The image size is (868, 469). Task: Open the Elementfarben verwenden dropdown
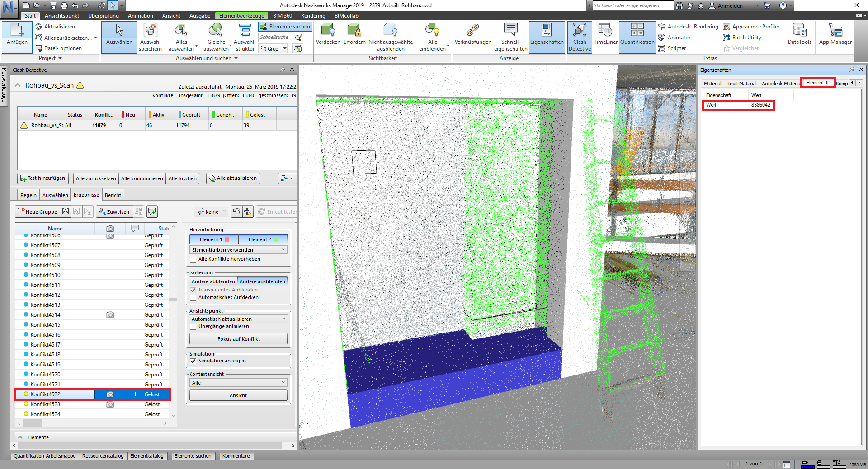click(x=238, y=250)
